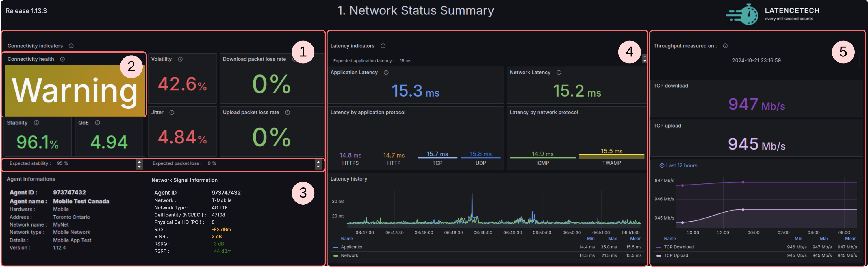Open the Volatility info tooltip icon
This screenshot has width=868, height=267.
point(180,59)
